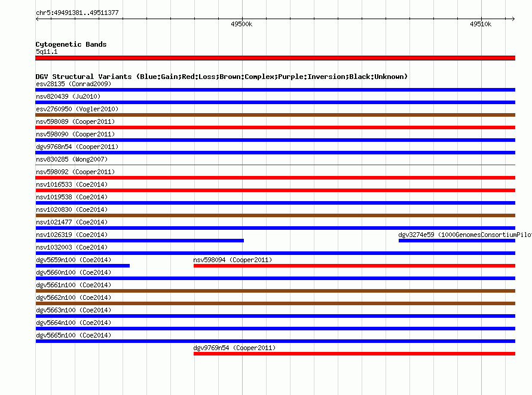Select the red bar of nsv1016533

[275, 190]
